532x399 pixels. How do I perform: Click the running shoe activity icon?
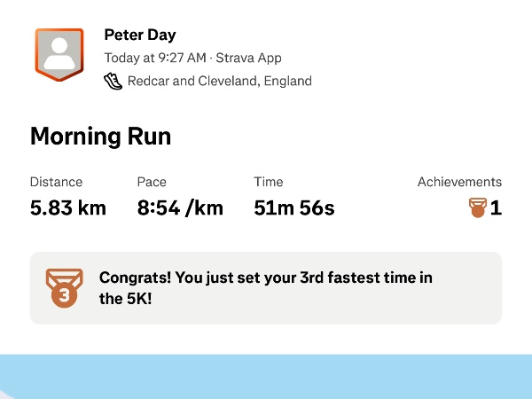tap(113, 81)
